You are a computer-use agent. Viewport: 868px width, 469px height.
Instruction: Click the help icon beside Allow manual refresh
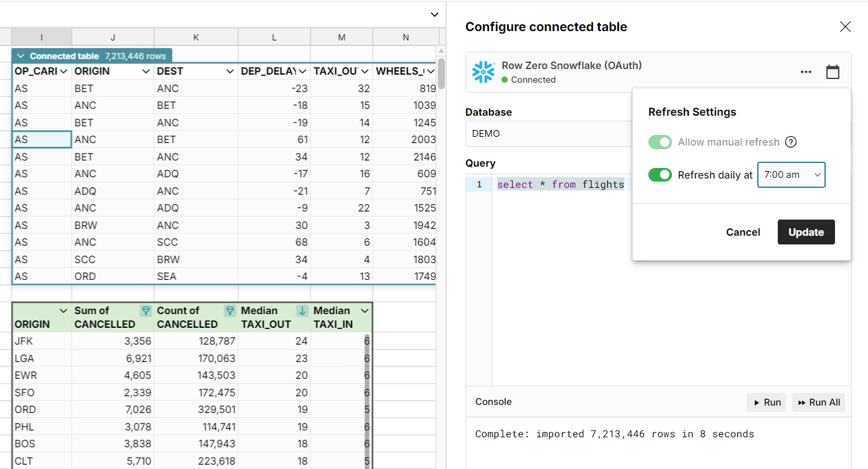(x=791, y=142)
